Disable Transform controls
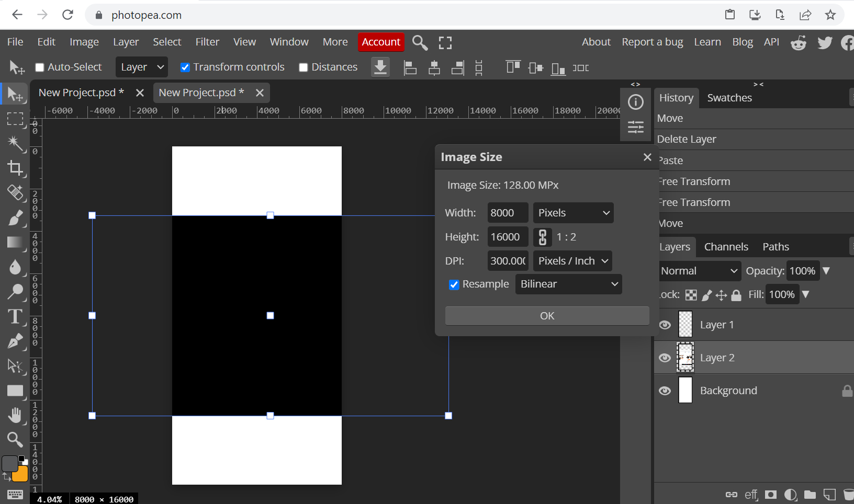 185,67
